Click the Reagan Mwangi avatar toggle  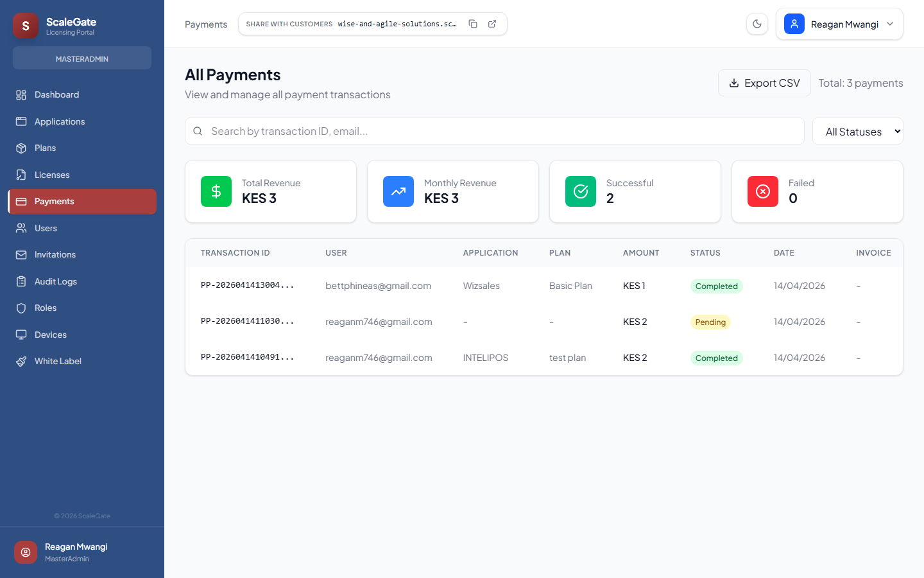pos(794,23)
